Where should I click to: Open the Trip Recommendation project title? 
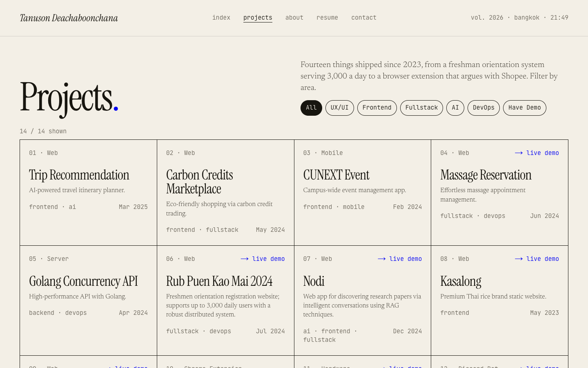(79, 175)
